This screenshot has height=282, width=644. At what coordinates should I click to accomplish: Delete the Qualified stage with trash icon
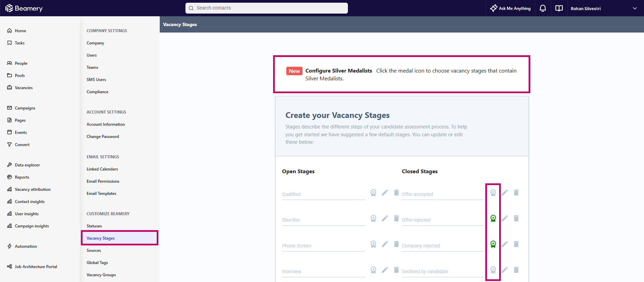(x=396, y=193)
